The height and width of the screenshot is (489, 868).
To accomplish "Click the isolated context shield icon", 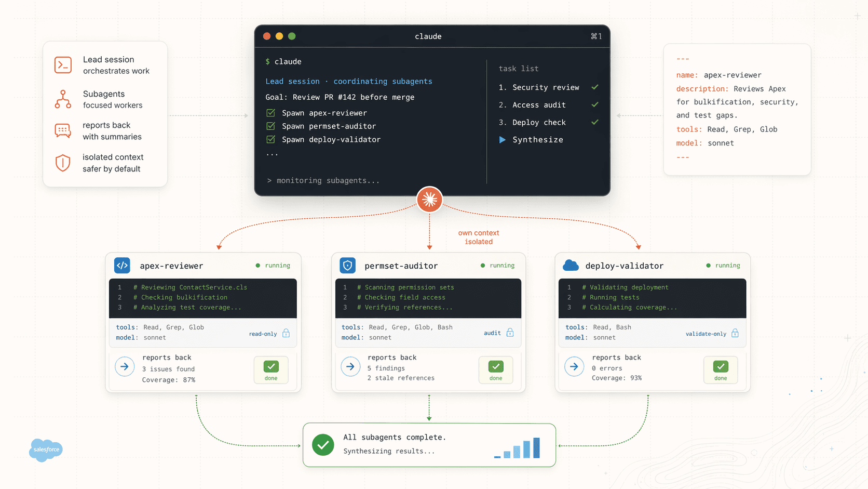I will pyautogui.click(x=63, y=163).
